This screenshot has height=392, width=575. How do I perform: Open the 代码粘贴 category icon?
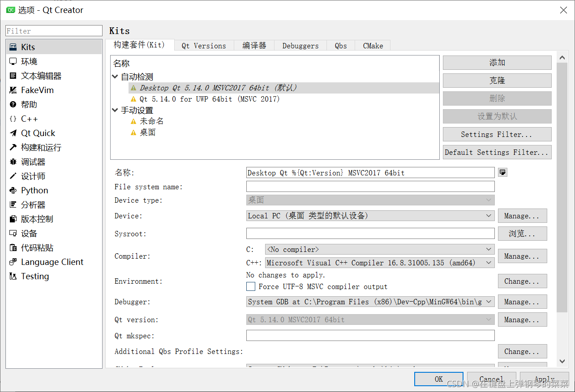point(13,247)
